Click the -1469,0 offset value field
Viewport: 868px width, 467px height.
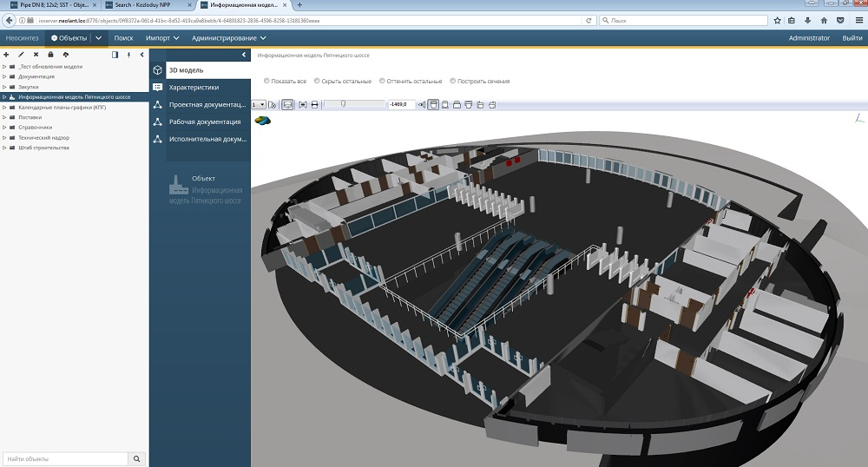coord(401,104)
